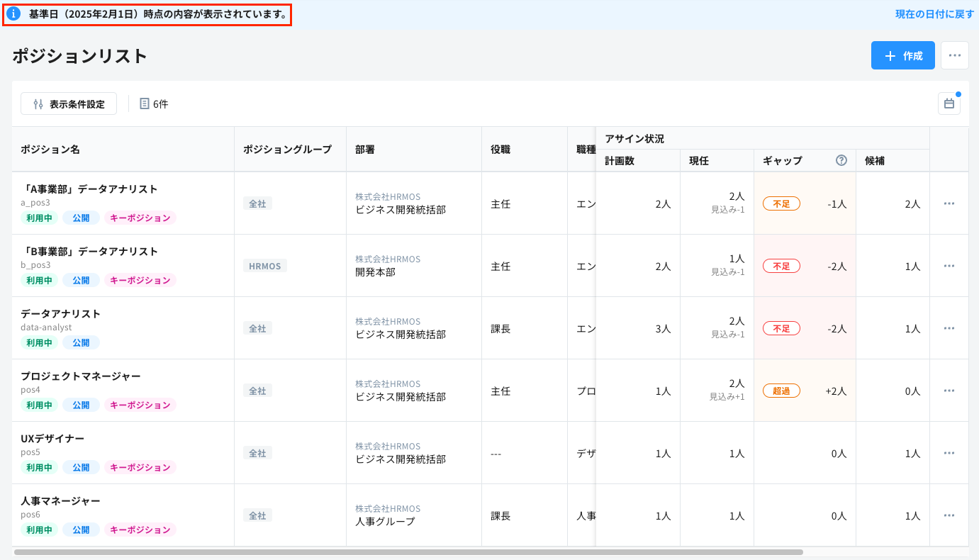Open row actions for 人事マネージャー
Image resolution: width=979 pixels, height=560 pixels.
click(x=949, y=515)
